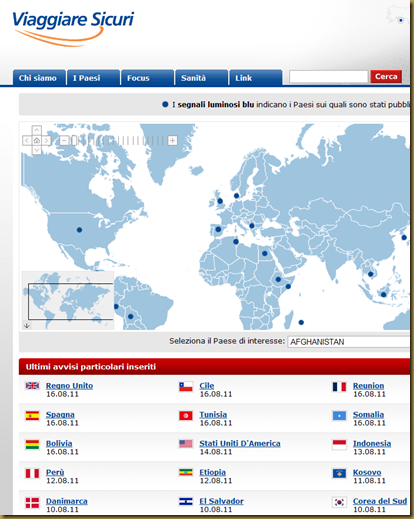Pan the map right with arrow
This screenshot has width=414, height=519.
[47, 140]
